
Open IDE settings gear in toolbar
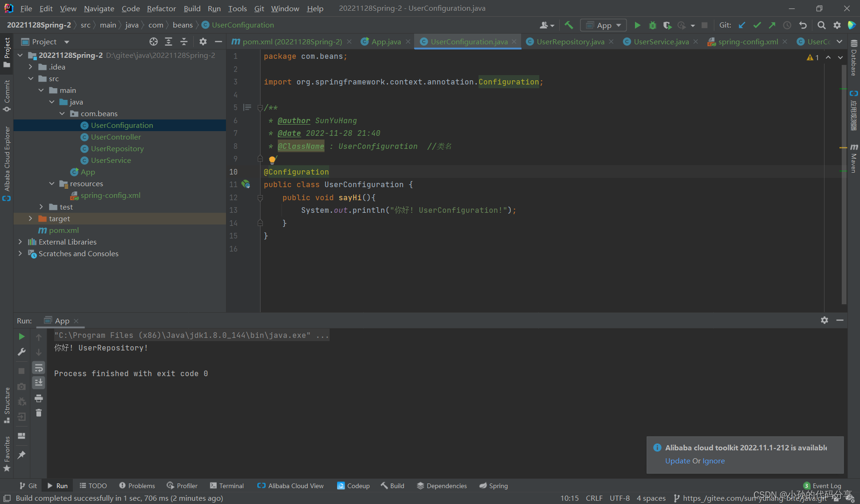tap(837, 25)
